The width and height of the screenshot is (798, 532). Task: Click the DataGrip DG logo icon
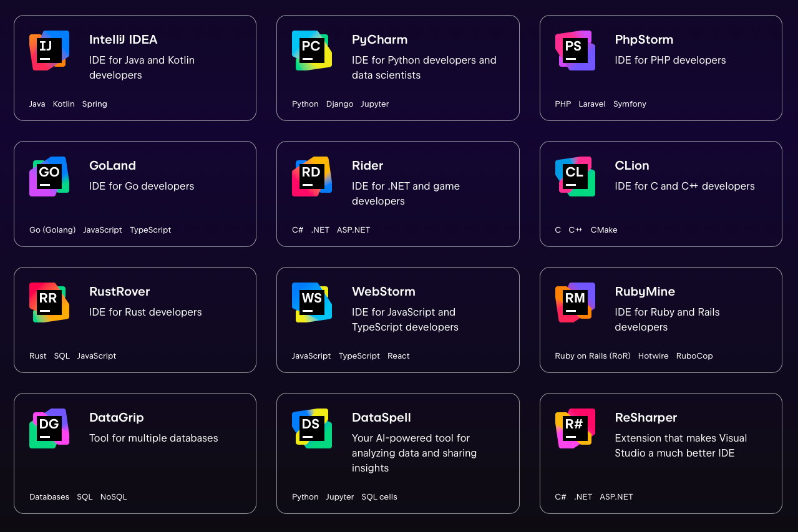pyautogui.click(x=49, y=428)
